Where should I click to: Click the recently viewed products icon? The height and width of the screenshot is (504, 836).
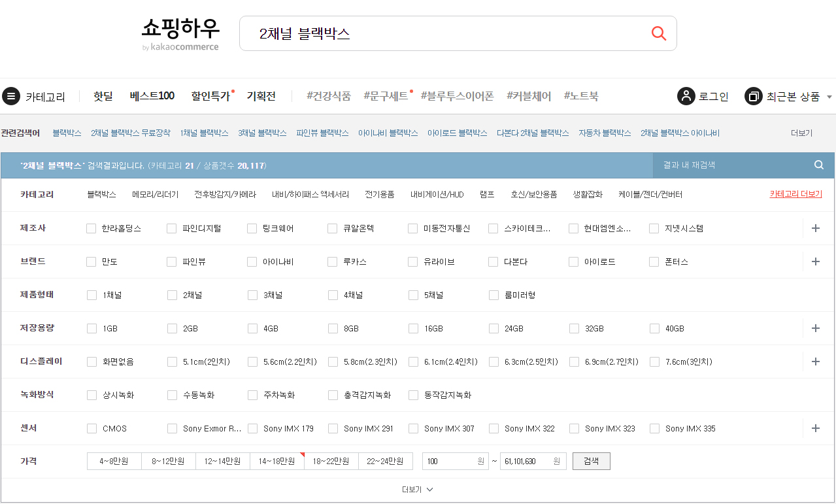pos(753,96)
